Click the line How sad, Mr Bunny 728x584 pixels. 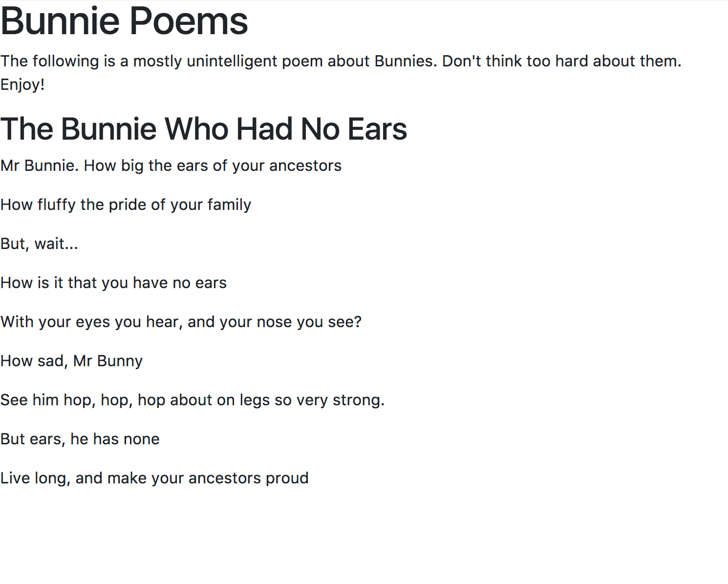pyautogui.click(x=71, y=361)
